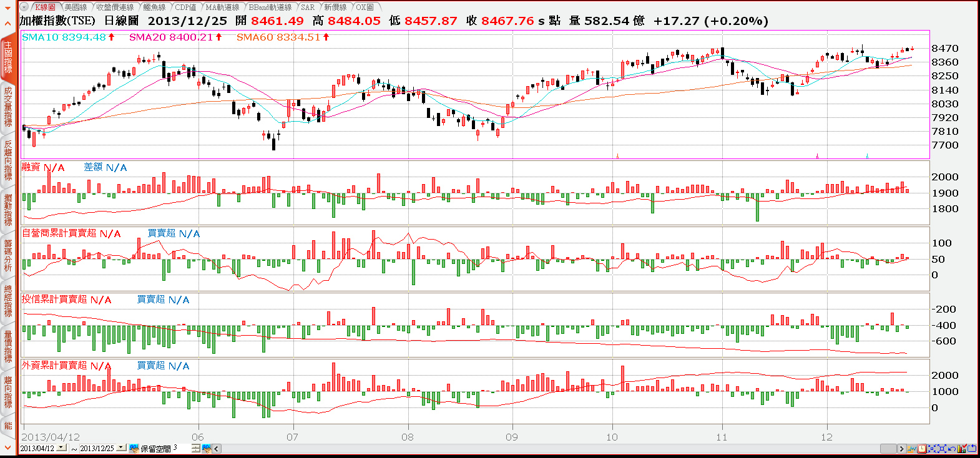This screenshot has height=458, width=980.
Task: Click the 加權指數(TSE) title text
Action: click(x=57, y=21)
